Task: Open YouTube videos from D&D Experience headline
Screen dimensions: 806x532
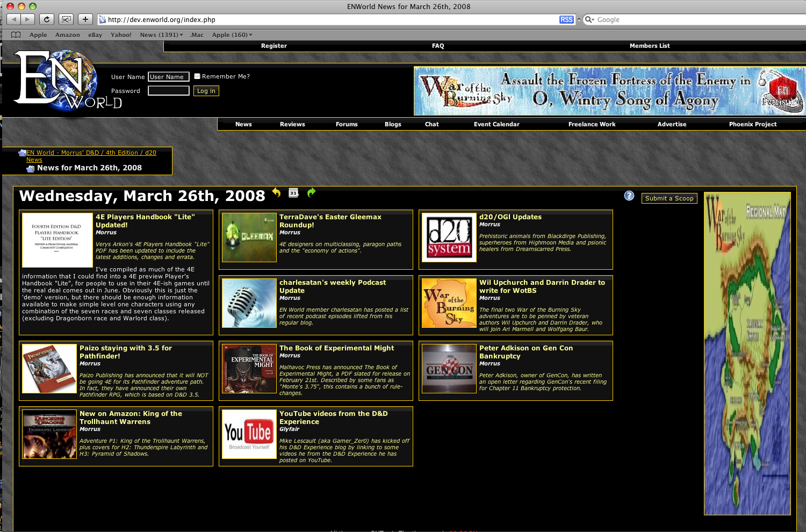Action: pos(333,418)
